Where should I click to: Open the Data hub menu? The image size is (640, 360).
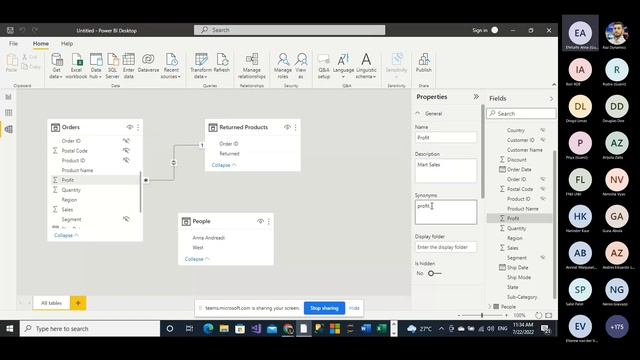(96, 66)
